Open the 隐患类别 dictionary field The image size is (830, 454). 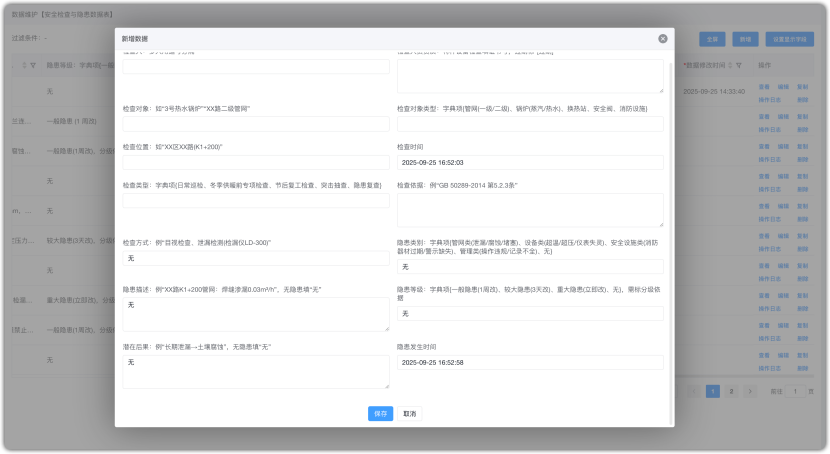[530, 267]
